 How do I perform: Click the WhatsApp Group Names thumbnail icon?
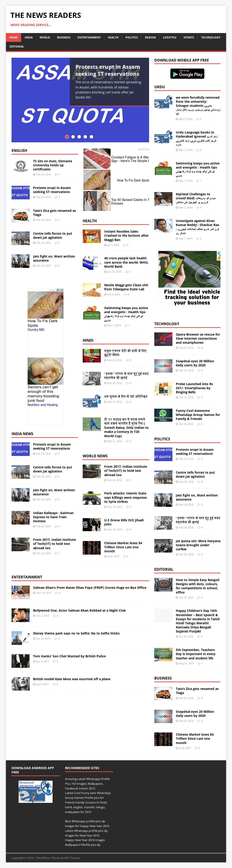(x=163, y=415)
